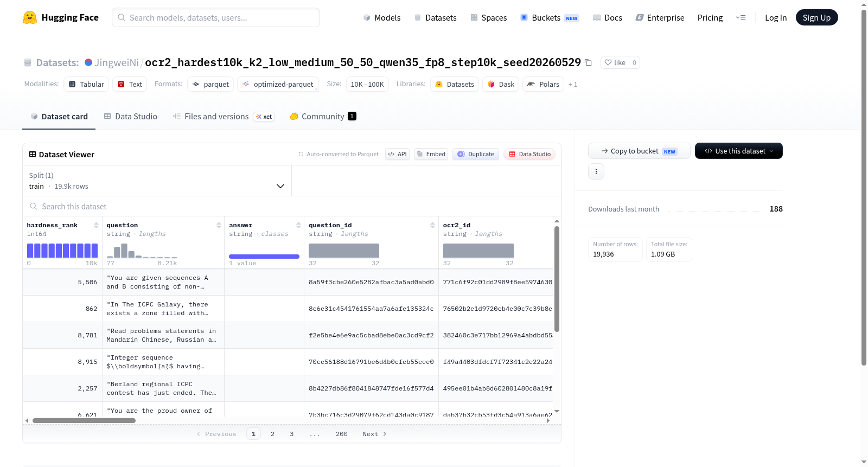This screenshot has width=868, height=467.
Task: Expand the Split train dropdown
Action: (157, 181)
